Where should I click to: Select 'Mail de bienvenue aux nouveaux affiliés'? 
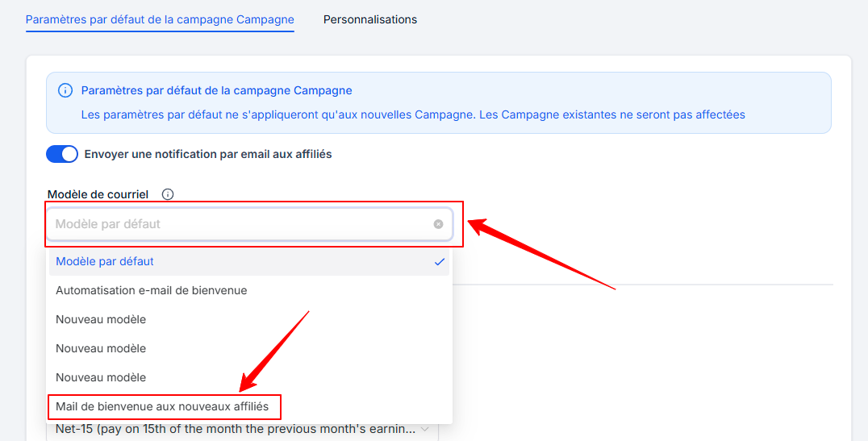(162, 406)
